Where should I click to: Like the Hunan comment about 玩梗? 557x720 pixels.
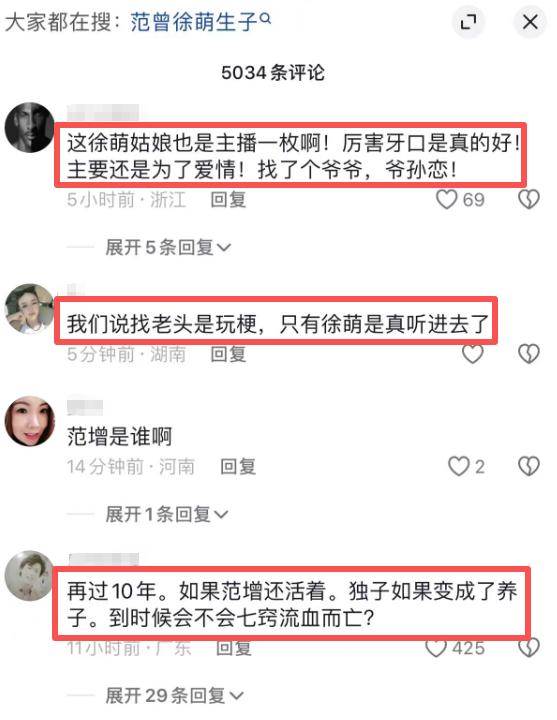(473, 354)
